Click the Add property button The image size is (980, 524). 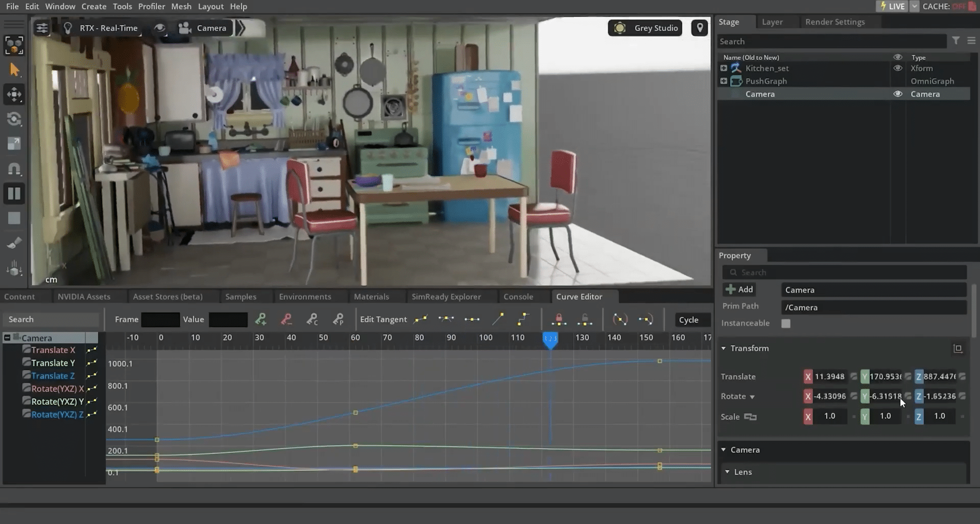point(739,289)
